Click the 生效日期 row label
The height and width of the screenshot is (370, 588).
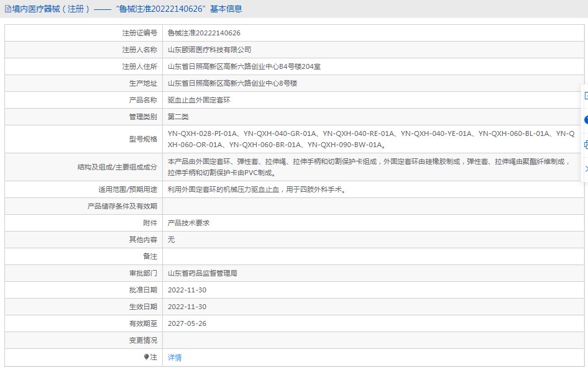[x=143, y=307]
